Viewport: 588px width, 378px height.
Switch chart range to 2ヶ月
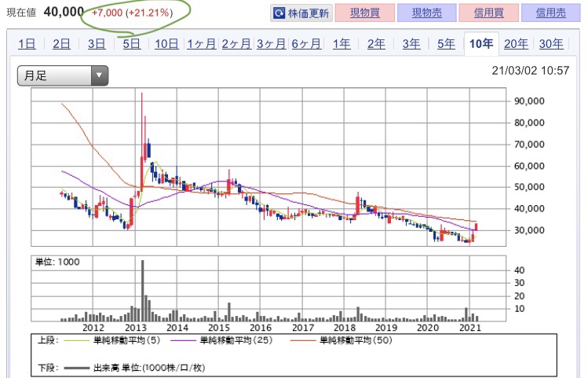pos(236,44)
